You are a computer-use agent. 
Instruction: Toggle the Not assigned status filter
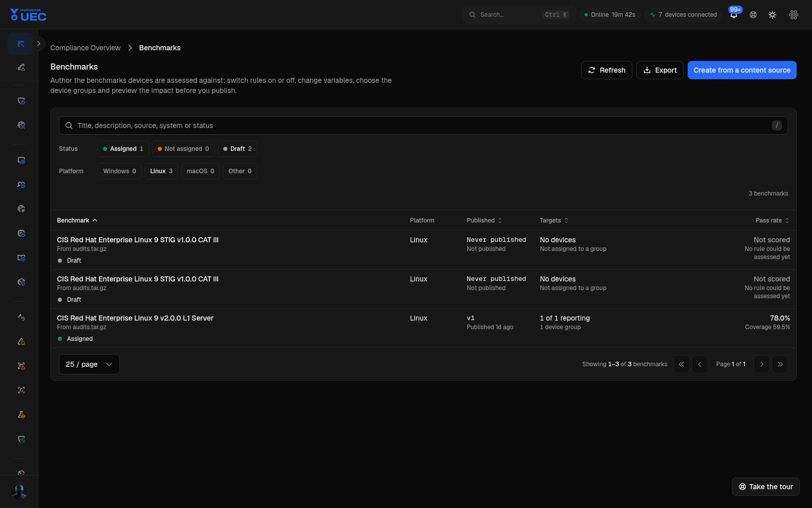tap(183, 149)
